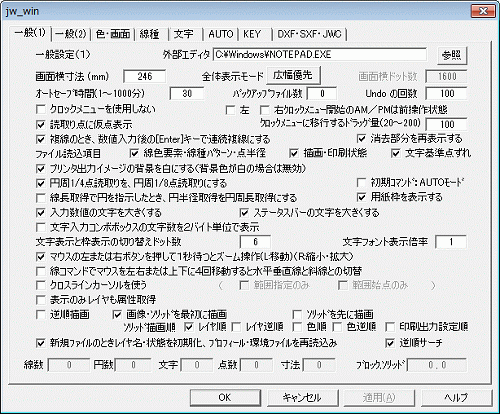
Task: Uncheck プリンタ出力イメージの背景を白にする
Action: click(41, 168)
